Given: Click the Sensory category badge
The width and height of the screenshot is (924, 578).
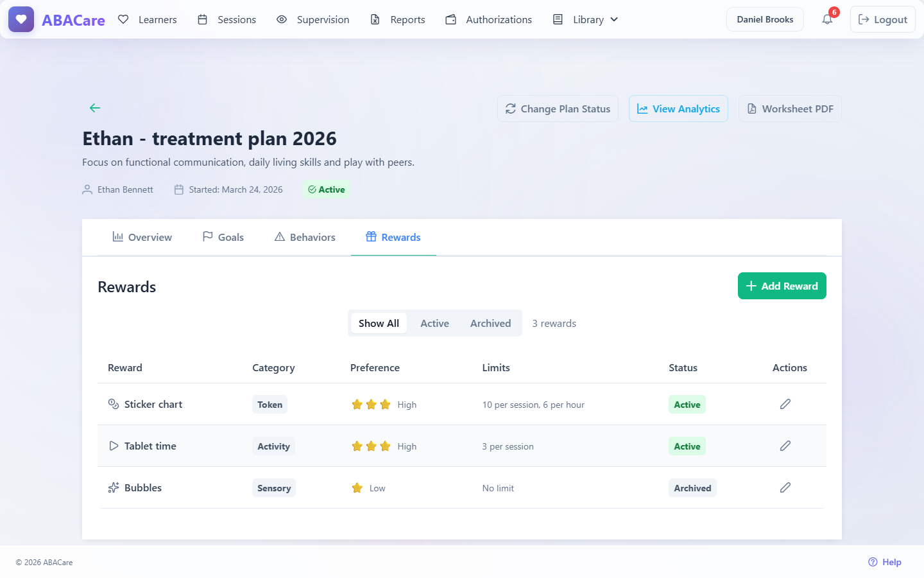Looking at the screenshot, I should [274, 488].
